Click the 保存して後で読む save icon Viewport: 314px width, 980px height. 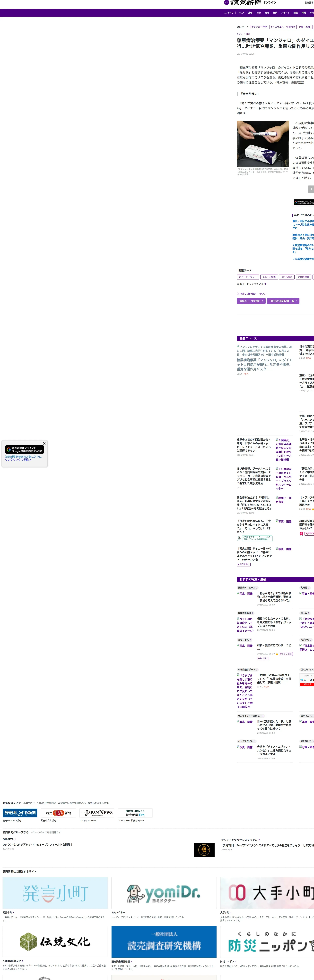[238, 294]
